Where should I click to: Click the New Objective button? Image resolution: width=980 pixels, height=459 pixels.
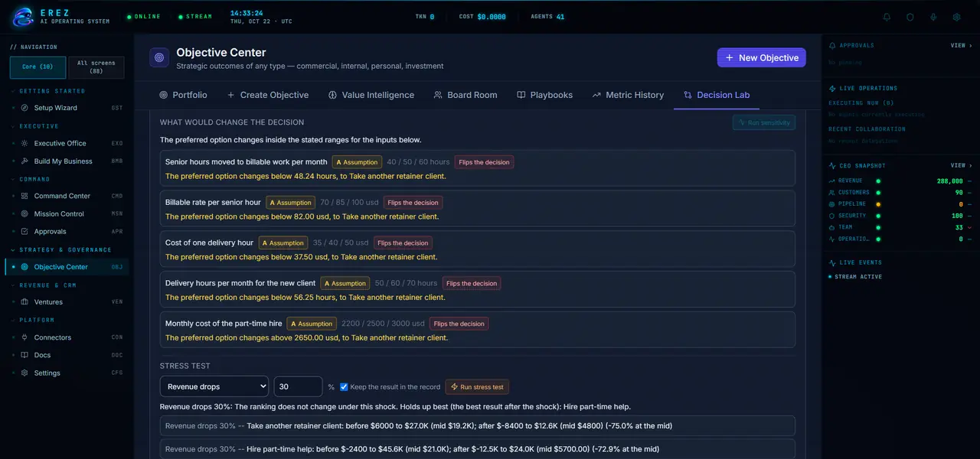pos(762,57)
